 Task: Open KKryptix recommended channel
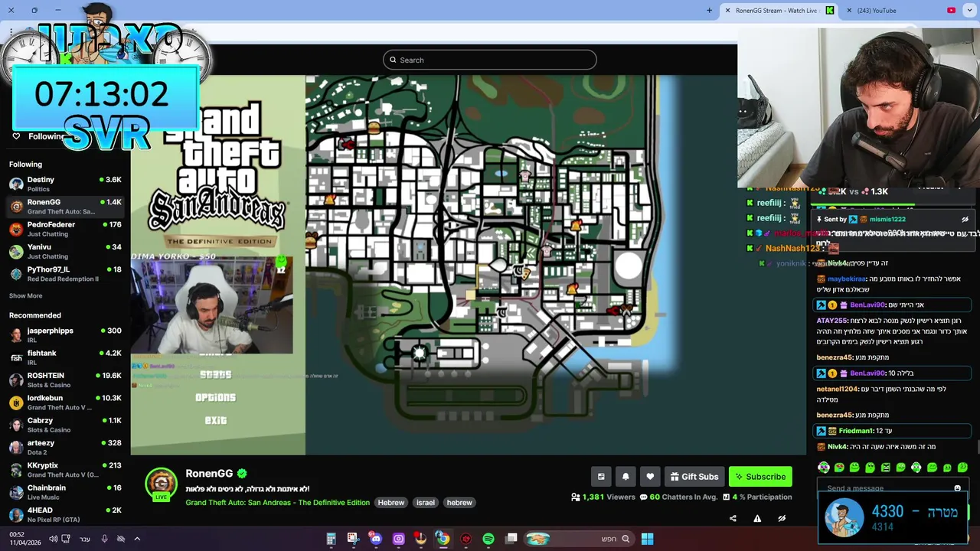[x=65, y=469]
